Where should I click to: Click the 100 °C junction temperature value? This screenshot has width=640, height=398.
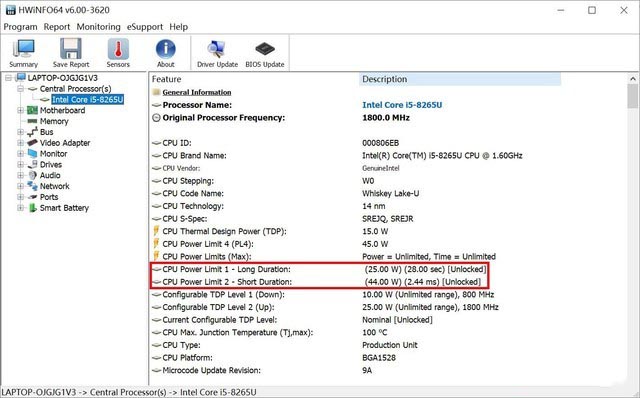375,332
